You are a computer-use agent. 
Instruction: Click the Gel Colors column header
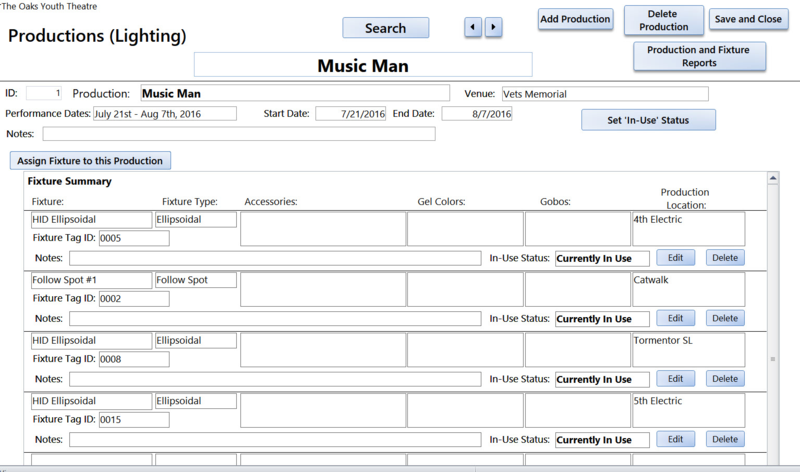(x=441, y=202)
